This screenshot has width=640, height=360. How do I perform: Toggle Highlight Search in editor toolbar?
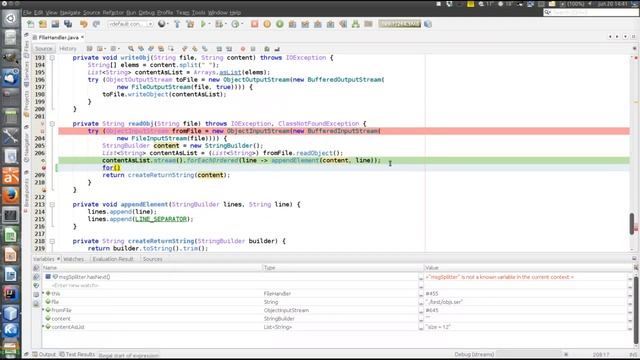pos(161,49)
